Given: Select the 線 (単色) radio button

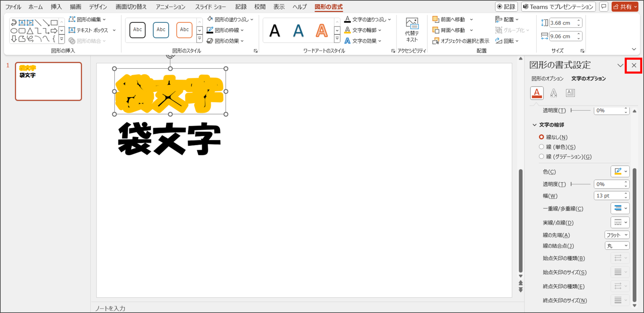Looking at the screenshot, I should 541,147.
